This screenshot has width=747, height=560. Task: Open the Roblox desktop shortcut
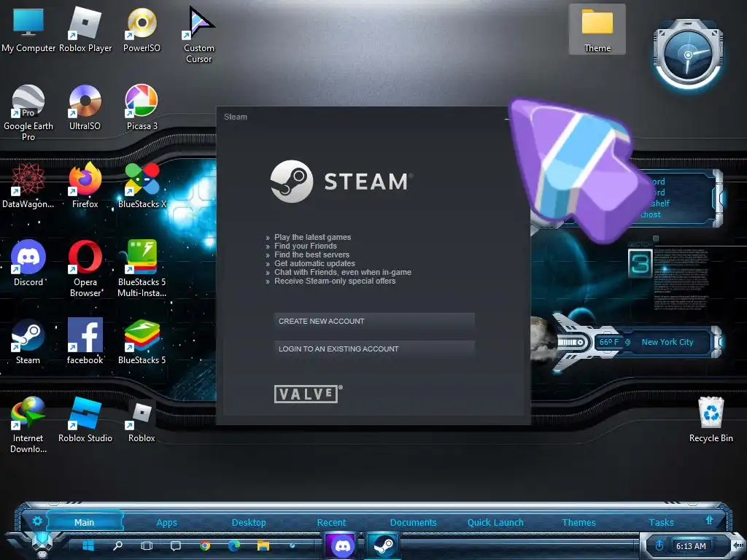pyautogui.click(x=142, y=420)
